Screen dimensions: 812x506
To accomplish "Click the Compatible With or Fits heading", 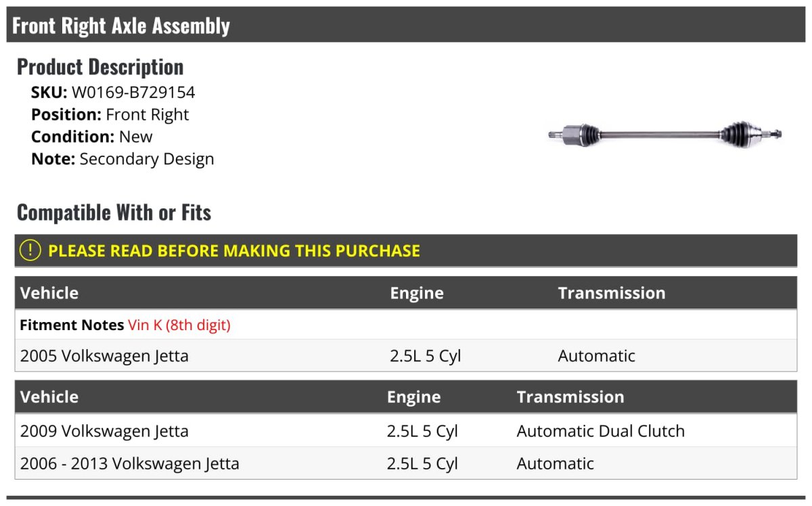I will (x=114, y=212).
